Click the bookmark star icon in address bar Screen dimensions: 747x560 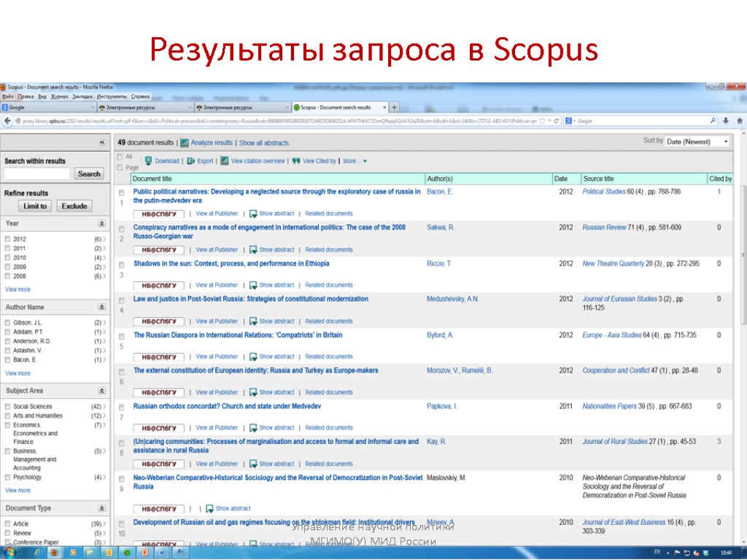point(542,121)
